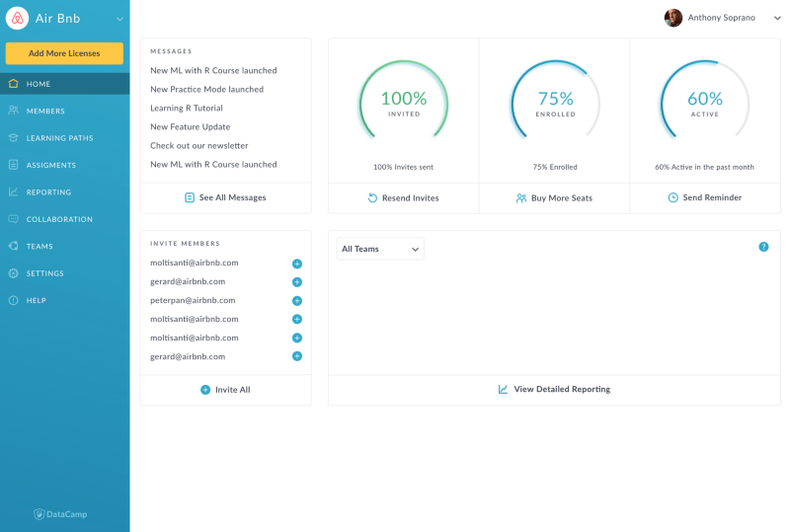Select the peterpan@airbnb.com email text
The height and width of the screenshot is (532, 790).
pyautogui.click(x=193, y=300)
